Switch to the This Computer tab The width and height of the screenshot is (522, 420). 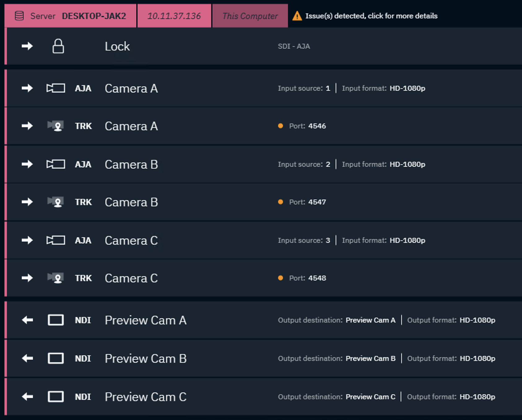(x=250, y=16)
